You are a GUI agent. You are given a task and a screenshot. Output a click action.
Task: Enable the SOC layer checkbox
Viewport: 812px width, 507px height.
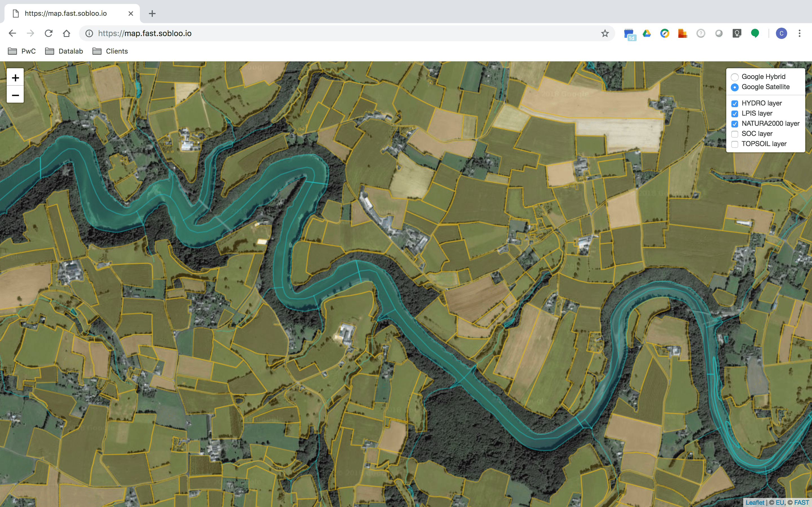(x=734, y=134)
